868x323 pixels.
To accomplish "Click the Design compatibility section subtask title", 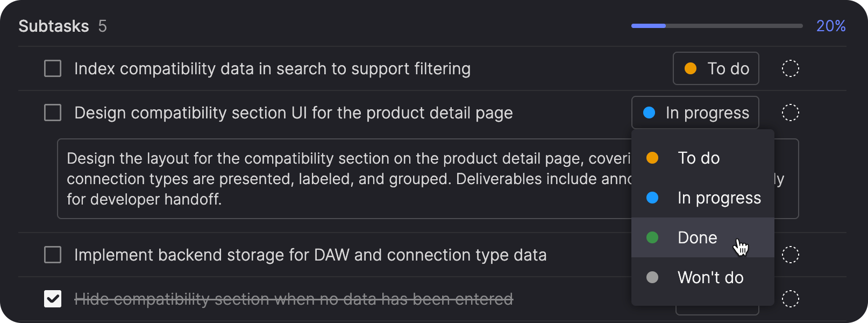I will [293, 113].
